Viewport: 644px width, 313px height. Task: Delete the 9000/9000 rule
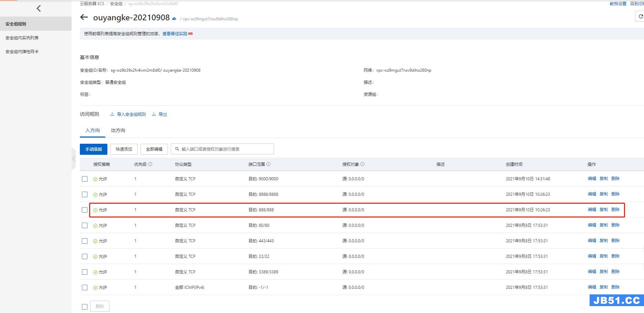tap(615, 179)
